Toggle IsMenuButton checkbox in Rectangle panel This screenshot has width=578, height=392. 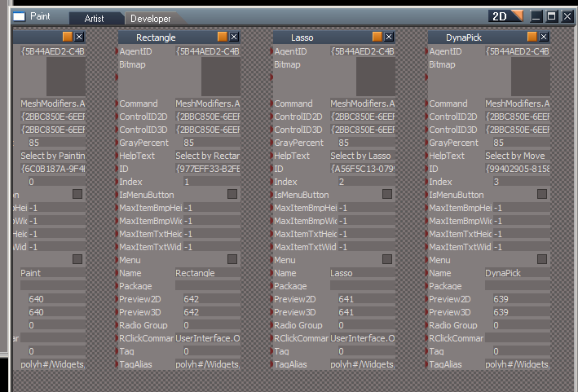232,194
